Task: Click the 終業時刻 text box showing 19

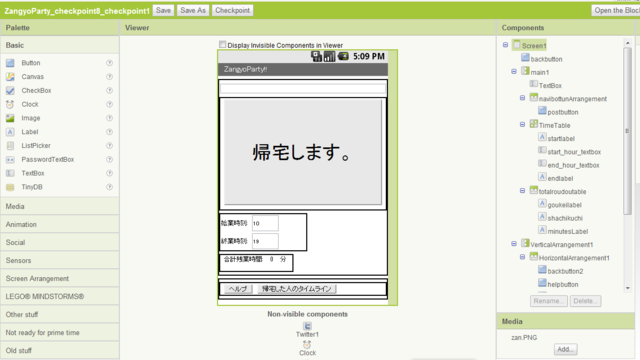Action: [265, 241]
